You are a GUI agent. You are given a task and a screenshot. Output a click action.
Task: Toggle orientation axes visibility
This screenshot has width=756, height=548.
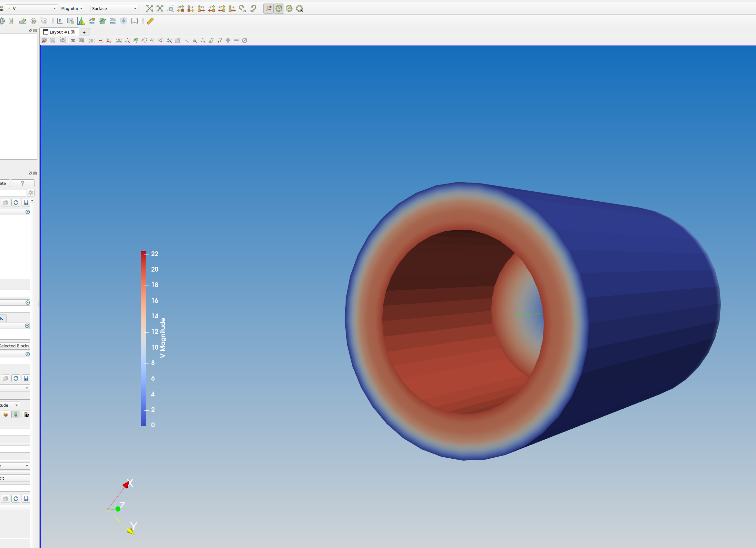tap(269, 9)
